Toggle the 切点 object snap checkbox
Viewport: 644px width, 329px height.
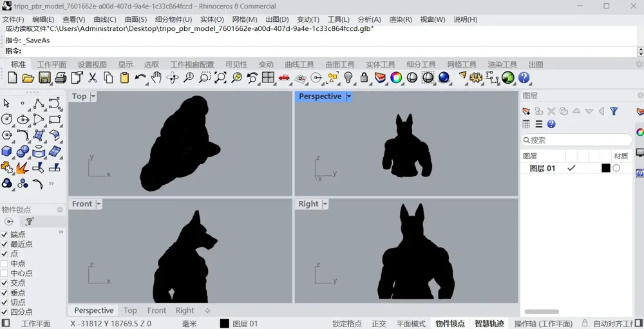[4, 303]
